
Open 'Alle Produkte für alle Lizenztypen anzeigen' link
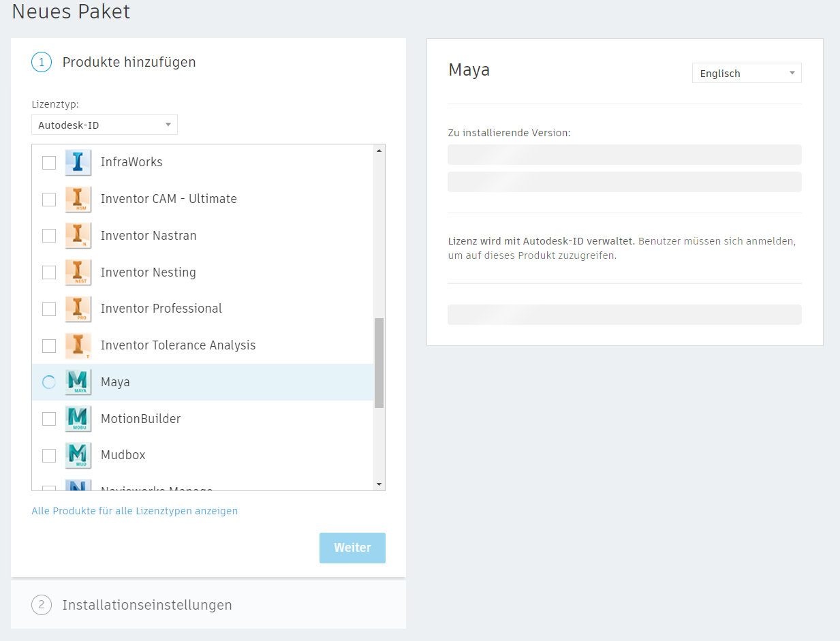135,511
